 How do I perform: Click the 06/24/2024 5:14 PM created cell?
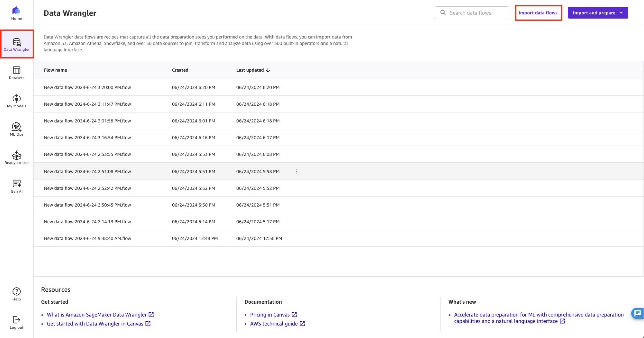(193, 222)
